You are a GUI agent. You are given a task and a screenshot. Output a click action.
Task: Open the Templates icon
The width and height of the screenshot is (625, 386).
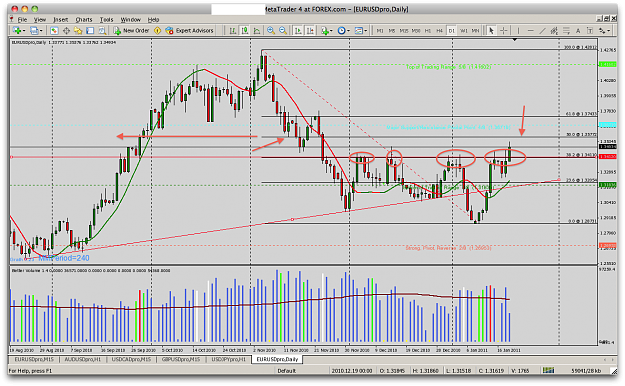pos(359,31)
